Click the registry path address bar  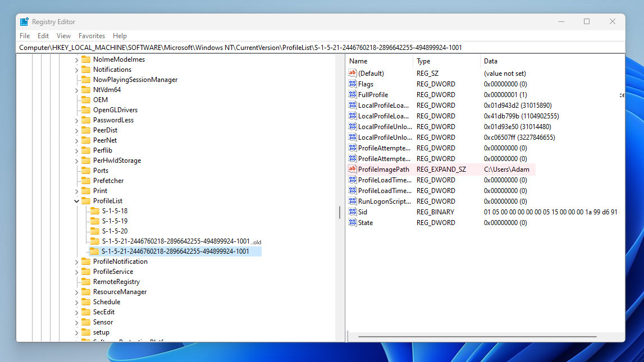321,48
